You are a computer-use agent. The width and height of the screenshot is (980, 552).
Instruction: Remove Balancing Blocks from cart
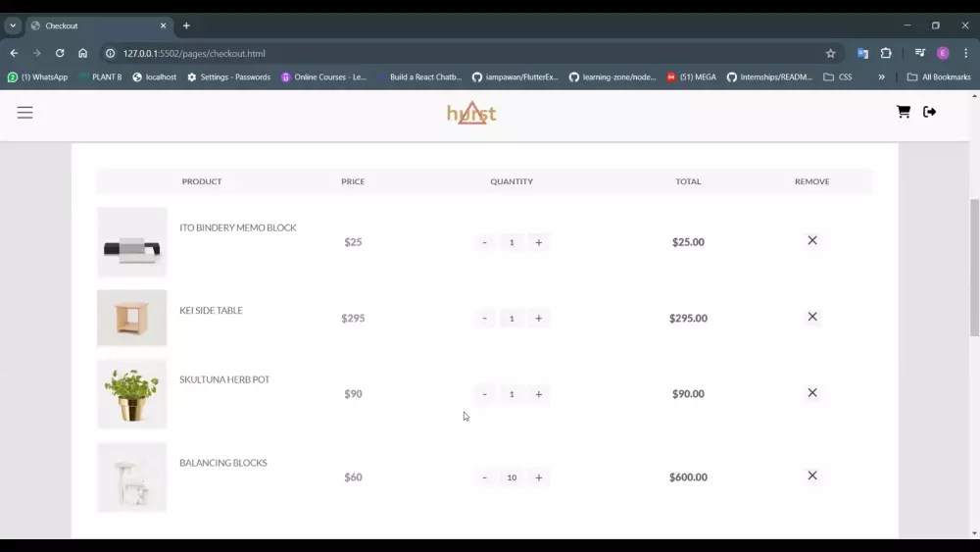tap(811, 476)
